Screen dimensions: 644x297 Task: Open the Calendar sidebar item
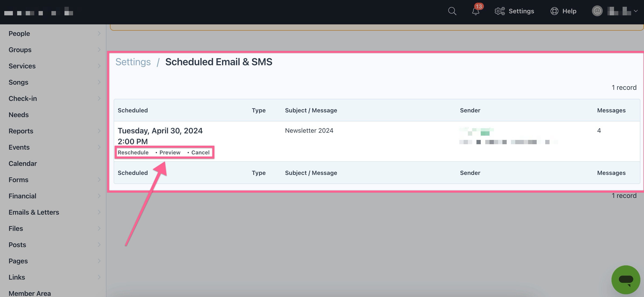click(23, 164)
